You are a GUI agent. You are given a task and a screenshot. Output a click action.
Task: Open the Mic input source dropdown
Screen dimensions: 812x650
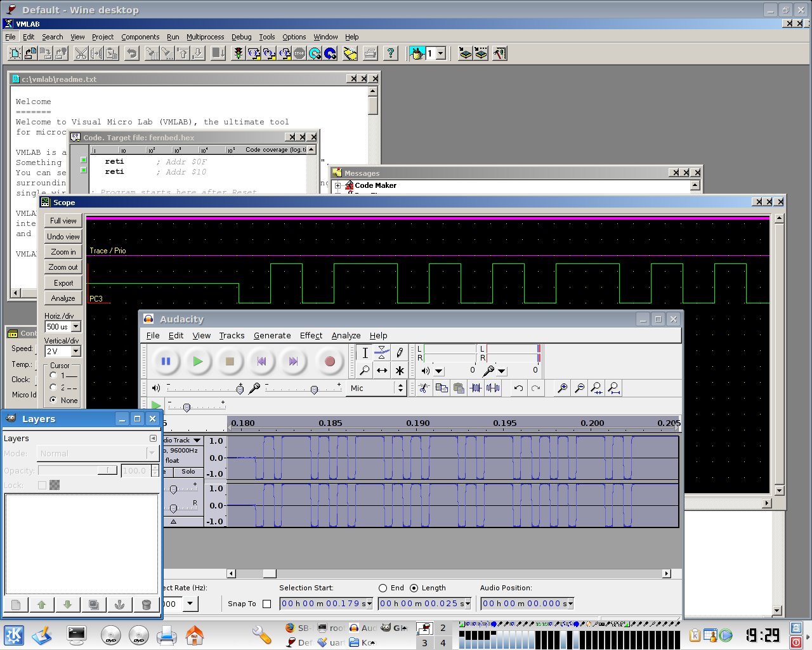(376, 388)
